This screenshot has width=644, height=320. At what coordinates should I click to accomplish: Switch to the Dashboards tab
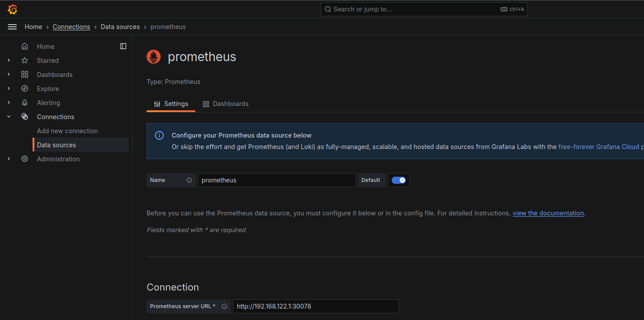pyautogui.click(x=226, y=104)
